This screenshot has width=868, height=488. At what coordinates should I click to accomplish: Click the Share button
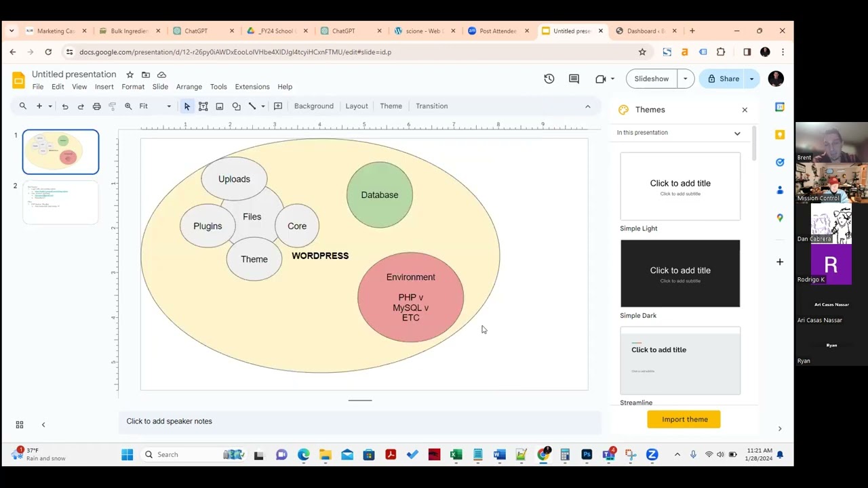723,79
